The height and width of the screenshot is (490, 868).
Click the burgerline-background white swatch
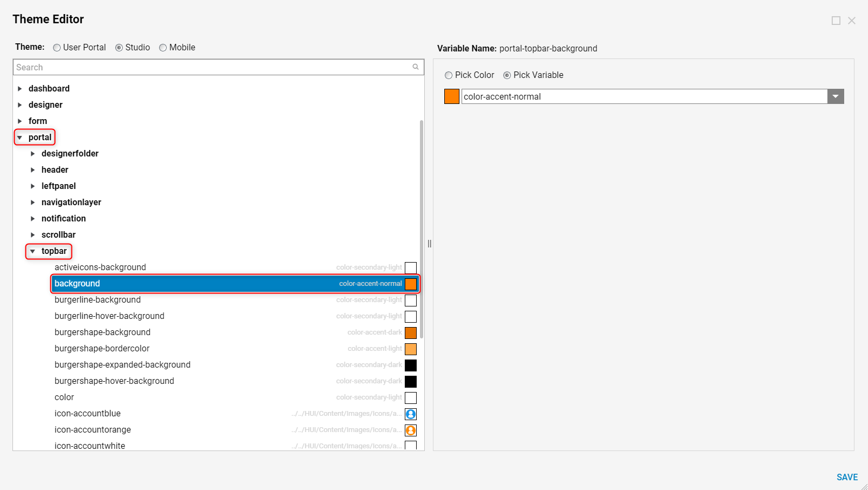[x=411, y=300]
